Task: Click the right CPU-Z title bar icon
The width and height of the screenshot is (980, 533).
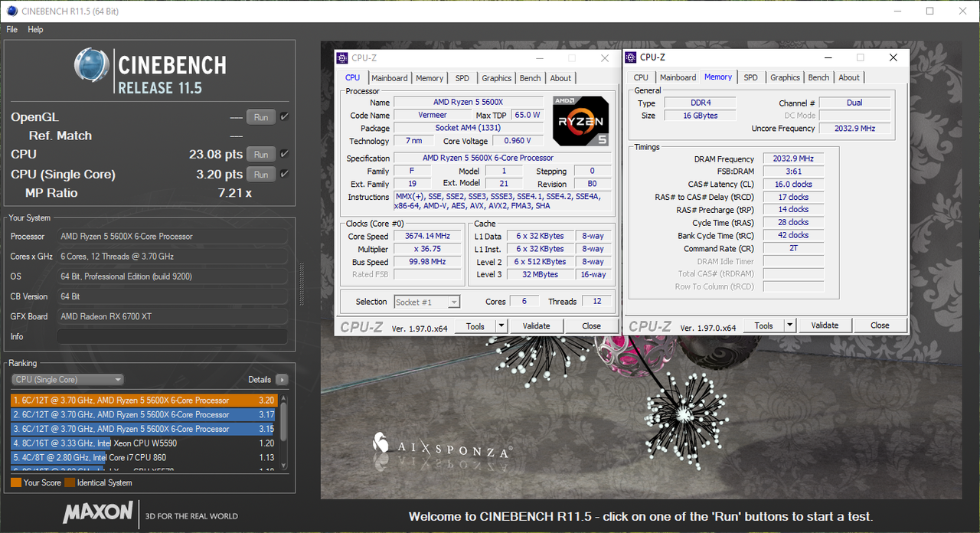Action: click(x=632, y=57)
